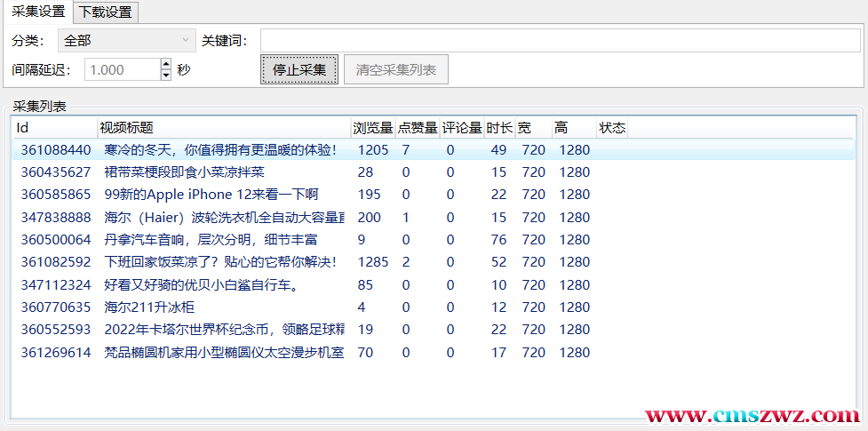Sort by the 视频标题 column header

[222, 128]
